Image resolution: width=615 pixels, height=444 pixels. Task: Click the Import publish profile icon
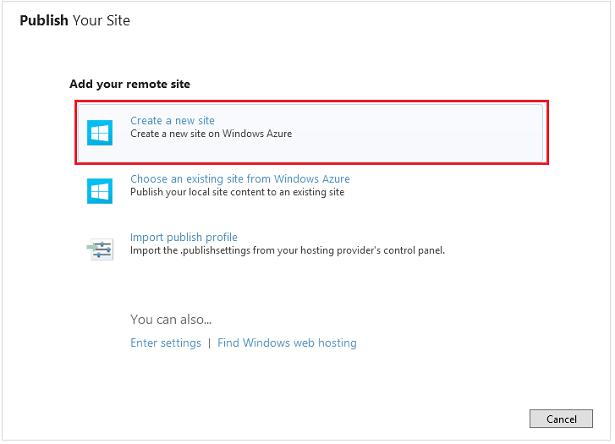tap(100, 249)
